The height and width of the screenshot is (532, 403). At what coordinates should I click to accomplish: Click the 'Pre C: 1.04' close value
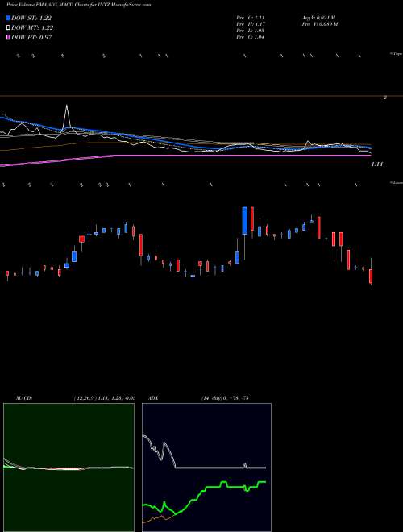coord(251,37)
